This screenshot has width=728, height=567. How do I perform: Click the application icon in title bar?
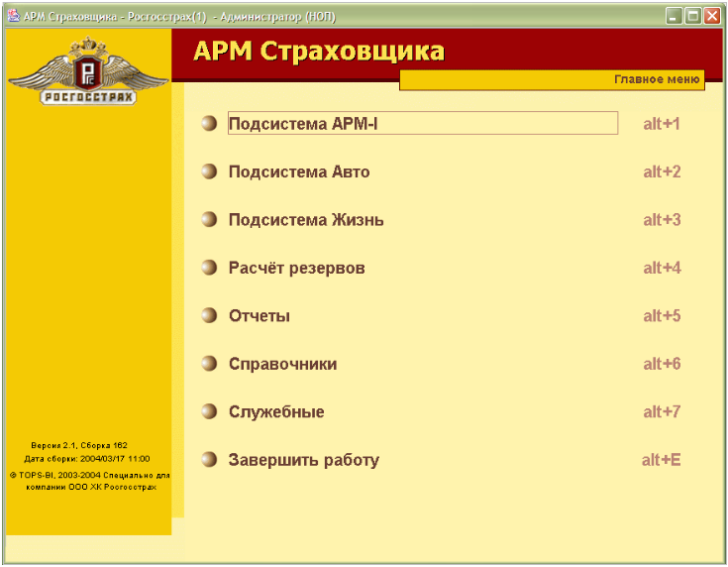(x=14, y=16)
